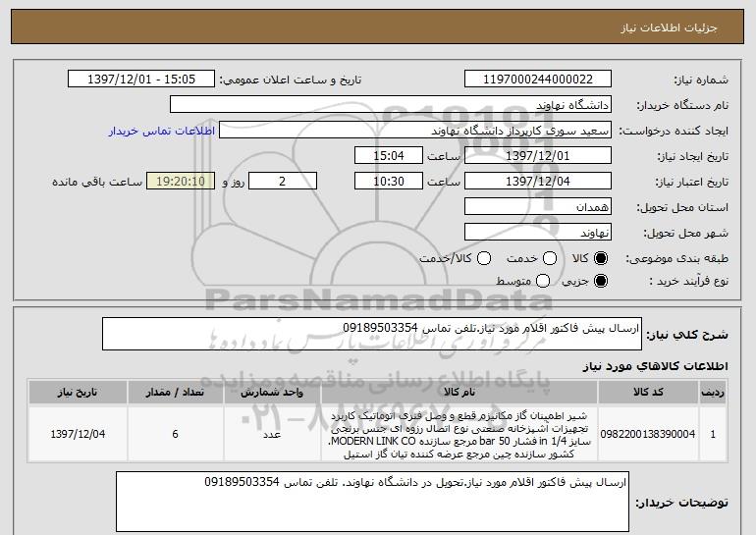Click the buyer notes box 'توضیحات خریدار'
This screenshot has width=756, height=535.
click(x=372, y=502)
